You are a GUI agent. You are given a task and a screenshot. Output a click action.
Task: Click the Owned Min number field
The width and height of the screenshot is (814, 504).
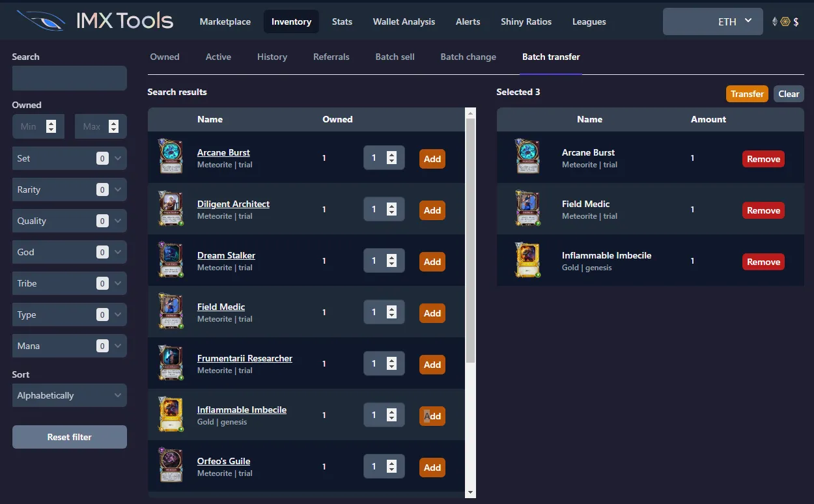pyautogui.click(x=38, y=126)
